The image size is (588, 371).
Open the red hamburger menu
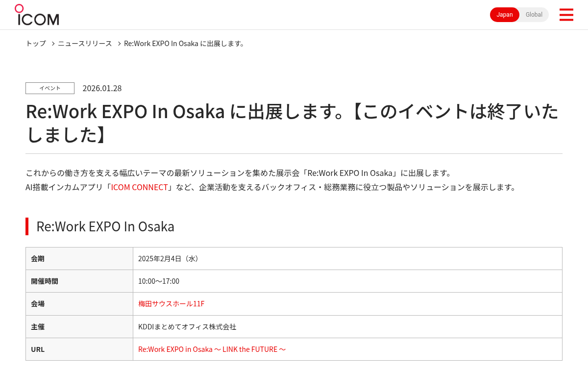click(x=566, y=15)
